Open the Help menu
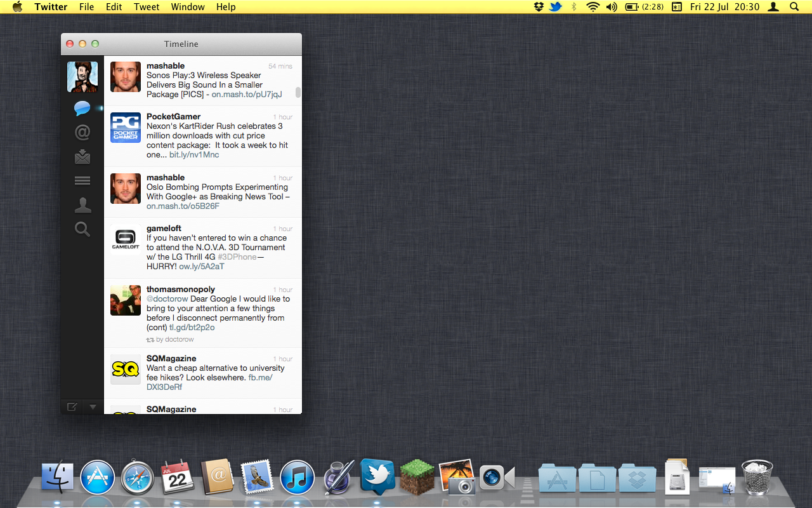812x508 pixels. coord(226,7)
